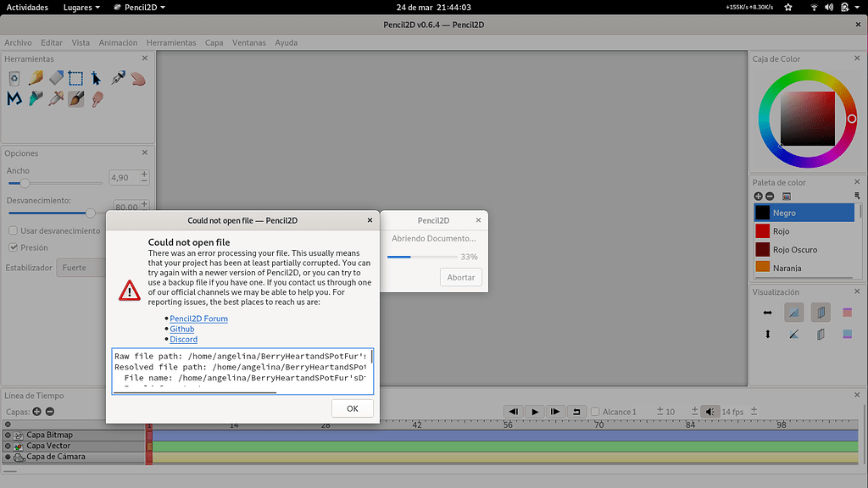Enable the Usar desvanecimiento checkbox
The height and width of the screenshot is (488, 868).
[14, 230]
